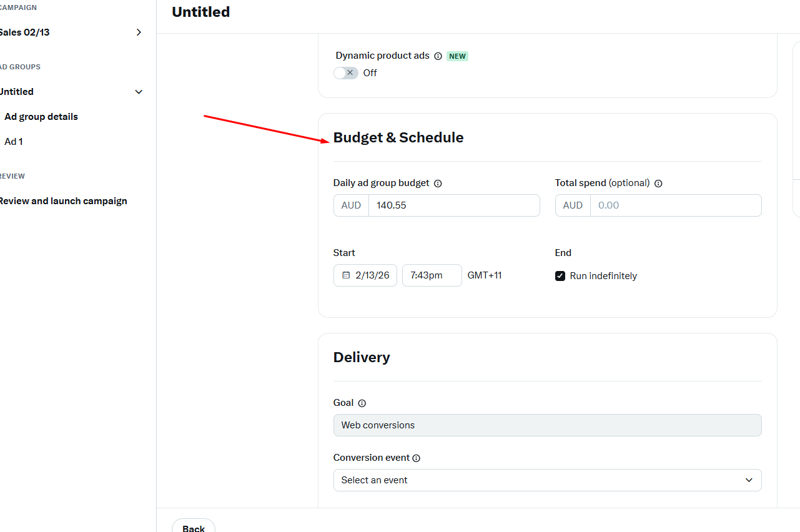
Task: Click info icon beside Total spend
Action: point(658,184)
